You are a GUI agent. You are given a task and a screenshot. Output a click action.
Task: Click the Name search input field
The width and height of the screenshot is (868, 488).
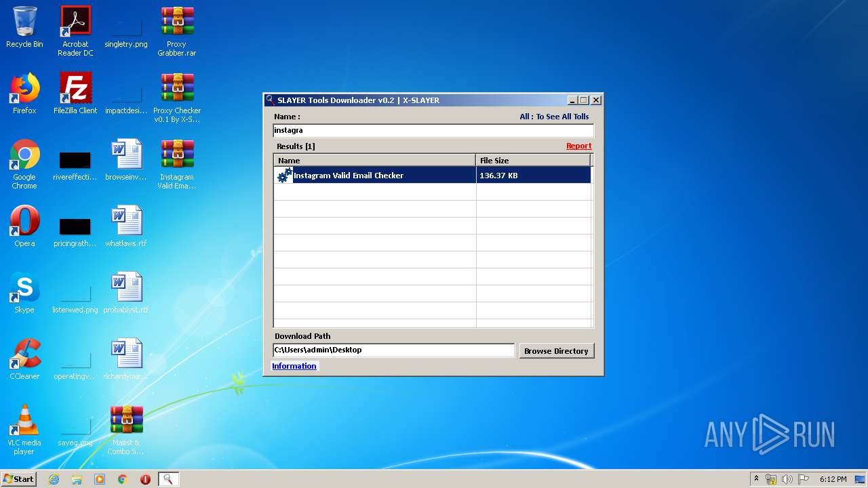pyautogui.click(x=433, y=130)
